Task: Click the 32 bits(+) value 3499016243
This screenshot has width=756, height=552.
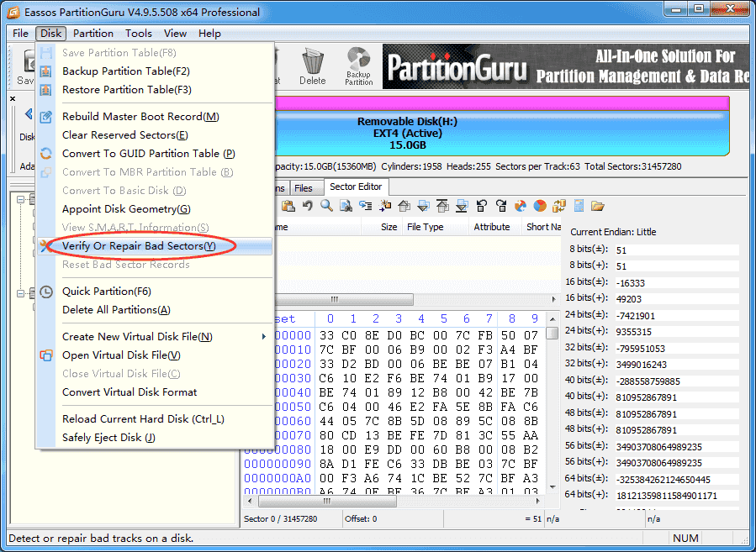Action: tap(677, 365)
